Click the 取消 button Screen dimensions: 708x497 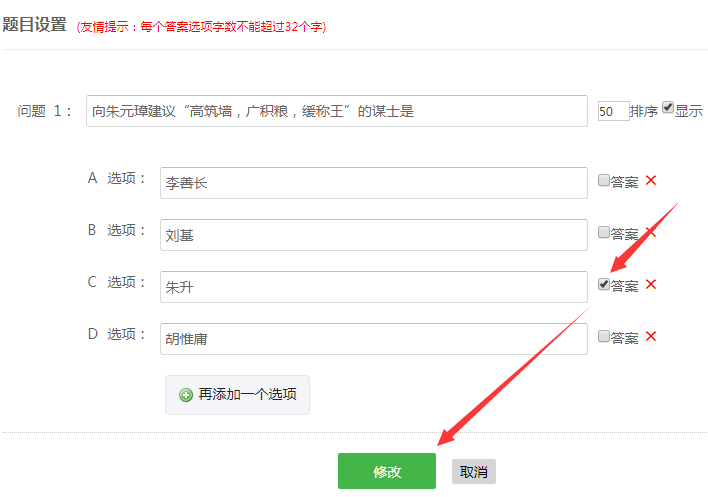point(474,472)
